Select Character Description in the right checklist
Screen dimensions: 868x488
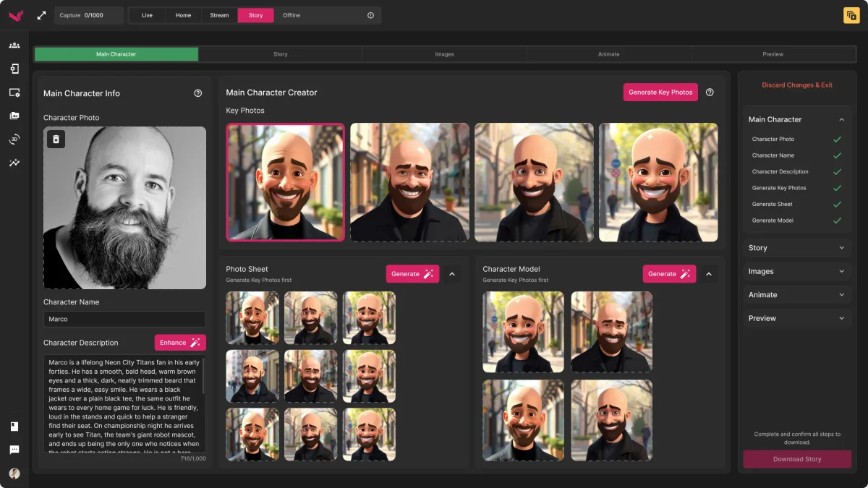(x=780, y=171)
